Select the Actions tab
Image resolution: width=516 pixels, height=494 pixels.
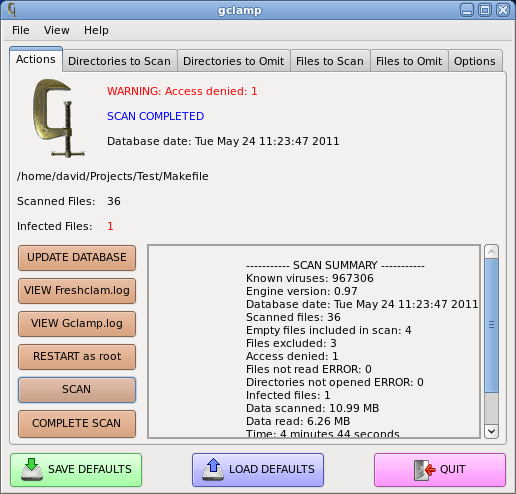(36, 59)
